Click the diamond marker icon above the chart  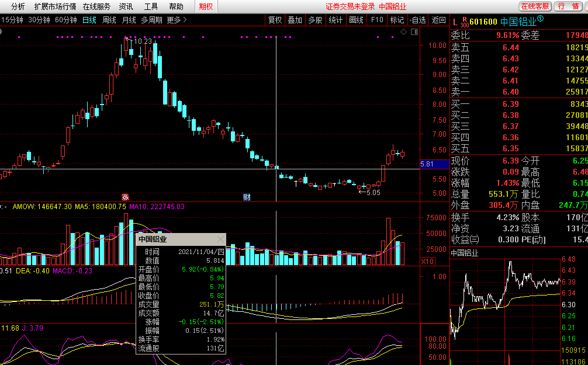(403, 32)
